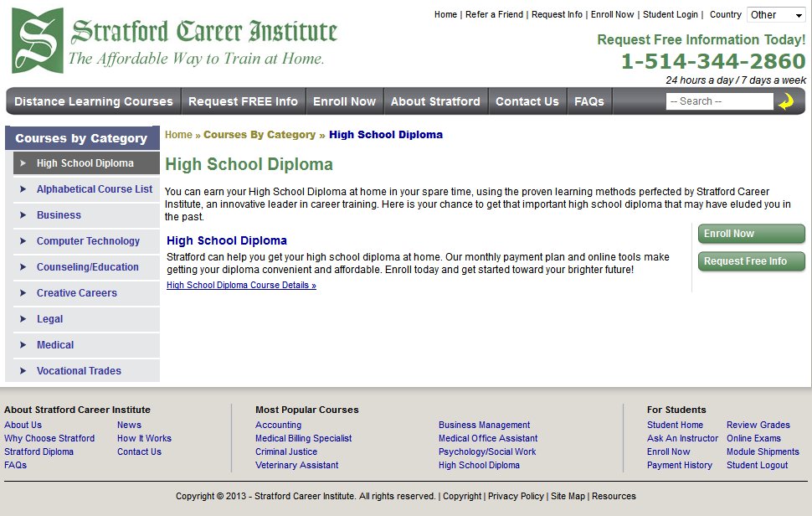
Task: Open Distance Learning Courses menu
Action: click(93, 101)
